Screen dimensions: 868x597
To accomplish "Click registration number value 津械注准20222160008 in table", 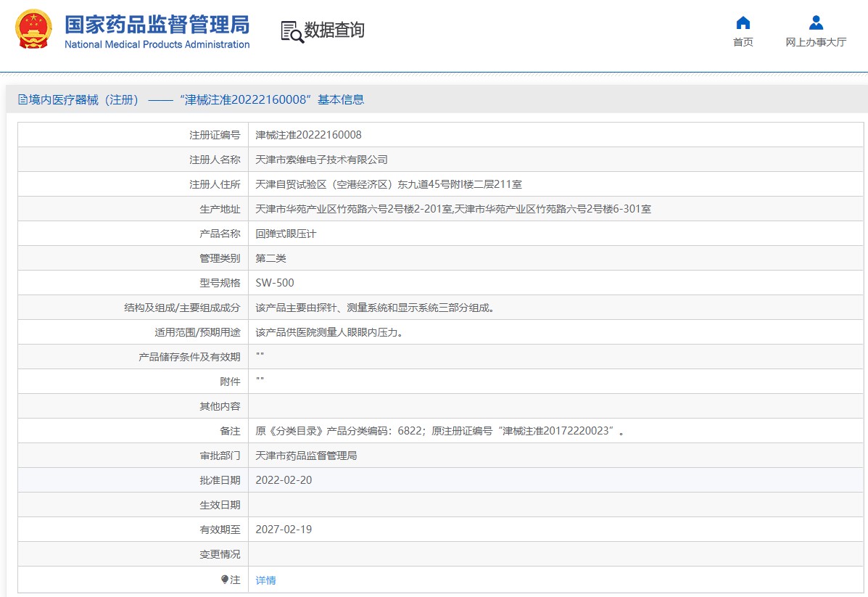I will point(308,135).
